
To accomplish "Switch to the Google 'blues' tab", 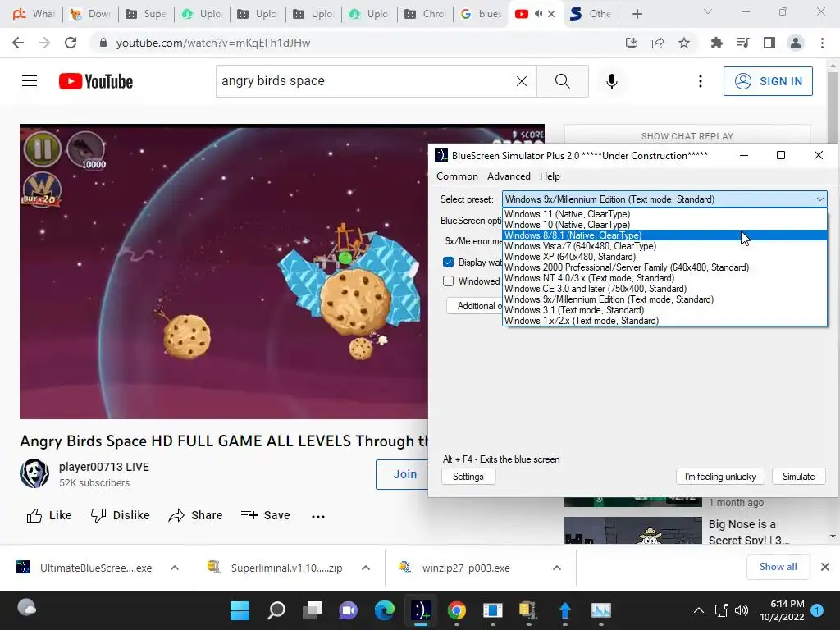I will [481, 14].
